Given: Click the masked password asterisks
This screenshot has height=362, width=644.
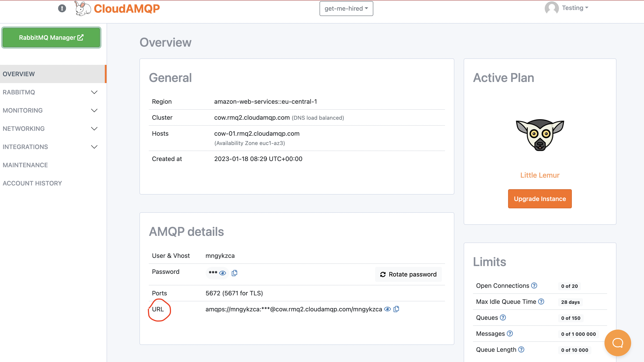Looking at the screenshot, I should click(213, 273).
